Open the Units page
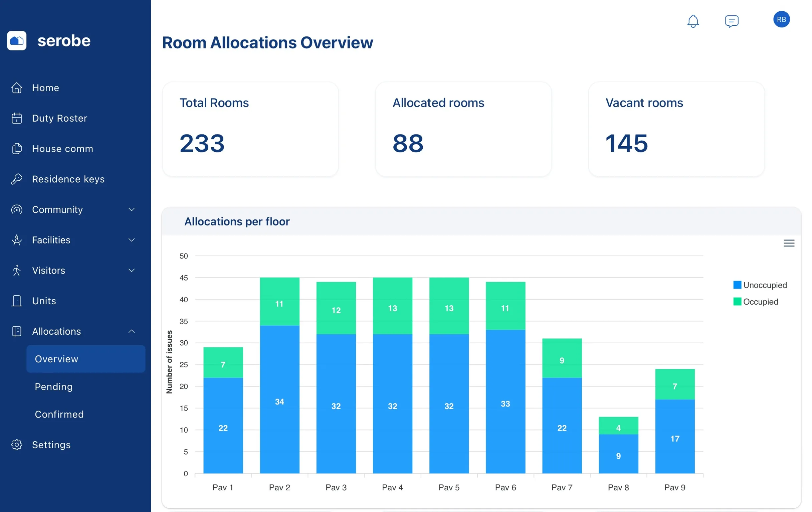Viewport: 812px width, 512px height. tap(44, 301)
